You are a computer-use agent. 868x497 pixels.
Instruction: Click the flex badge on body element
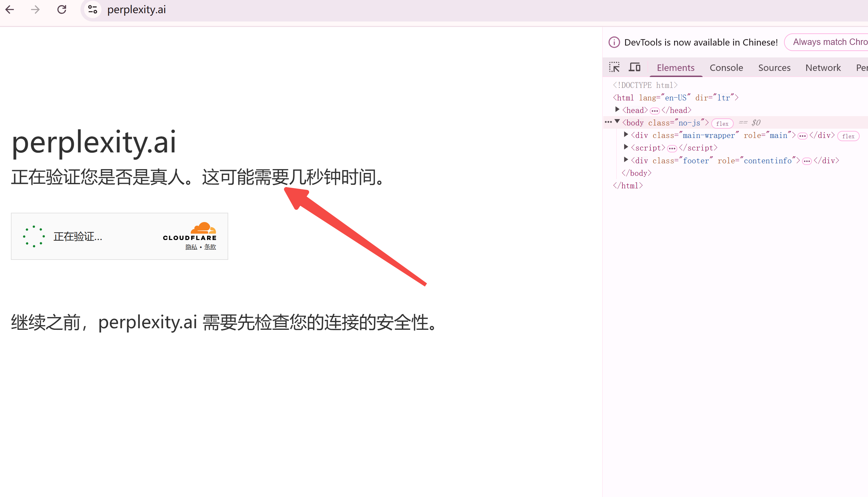click(x=722, y=124)
